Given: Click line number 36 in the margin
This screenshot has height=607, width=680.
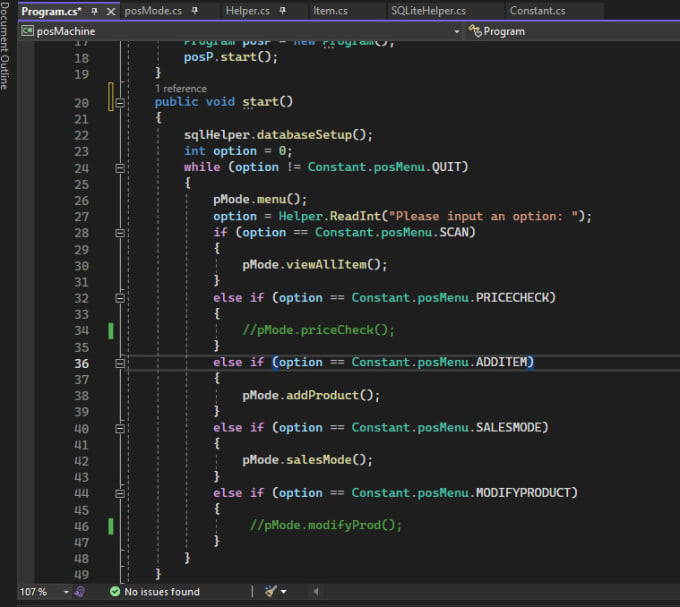Looking at the screenshot, I should coord(82,364).
